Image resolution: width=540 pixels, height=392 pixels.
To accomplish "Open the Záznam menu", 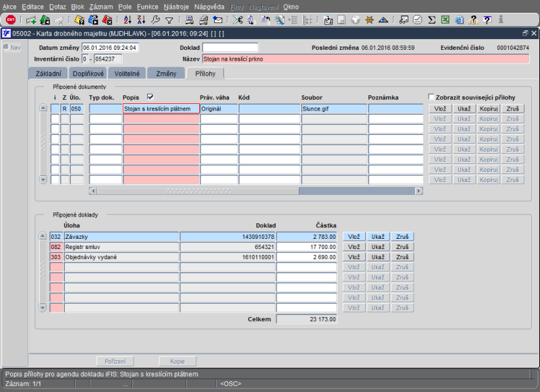I will pos(101,7).
